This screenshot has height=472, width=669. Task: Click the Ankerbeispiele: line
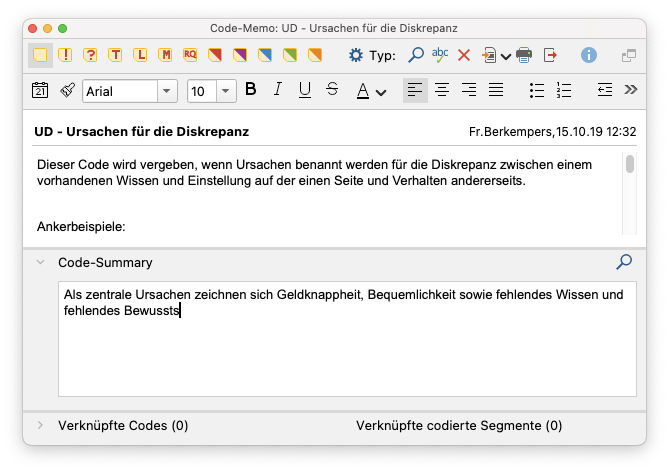click(x=81, y=227)
